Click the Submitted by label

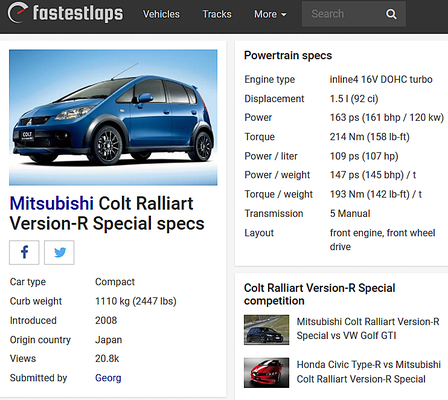[38, 378]
